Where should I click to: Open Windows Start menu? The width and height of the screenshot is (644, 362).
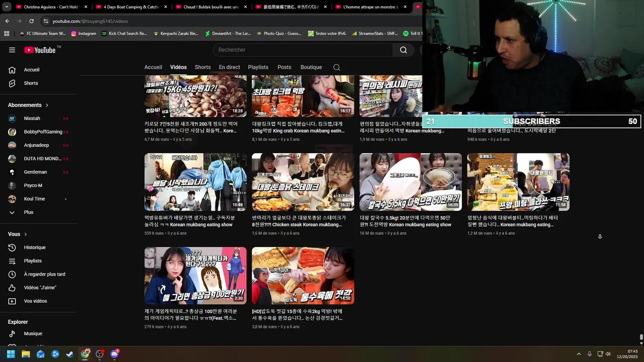11,354
